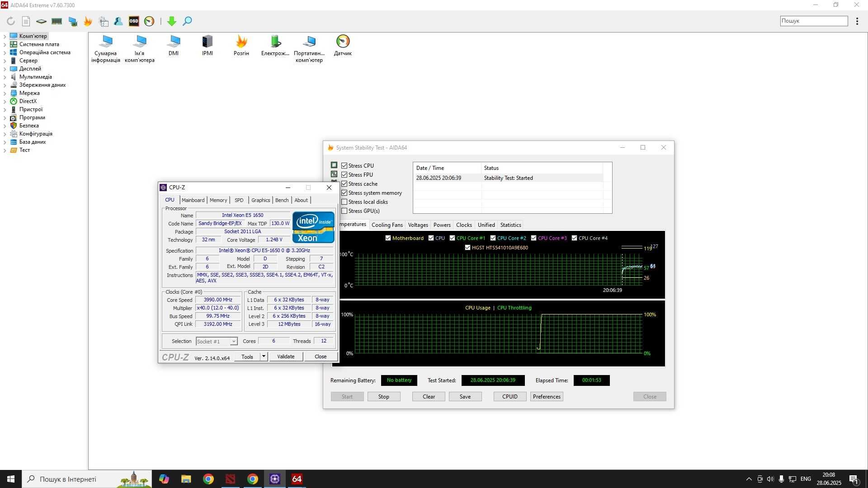Expand the Сервер tree node

click(5, 61)
